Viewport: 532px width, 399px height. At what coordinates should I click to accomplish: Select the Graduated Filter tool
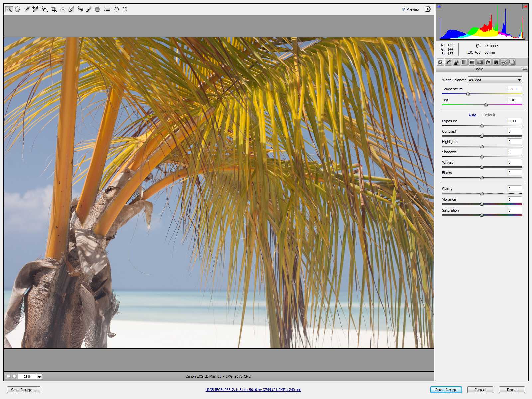click(97, 9)
